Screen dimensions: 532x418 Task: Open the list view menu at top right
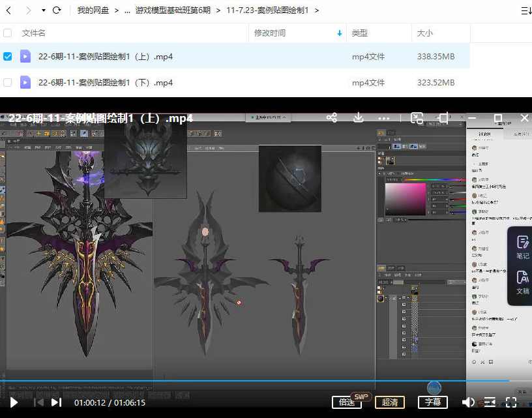525,10
